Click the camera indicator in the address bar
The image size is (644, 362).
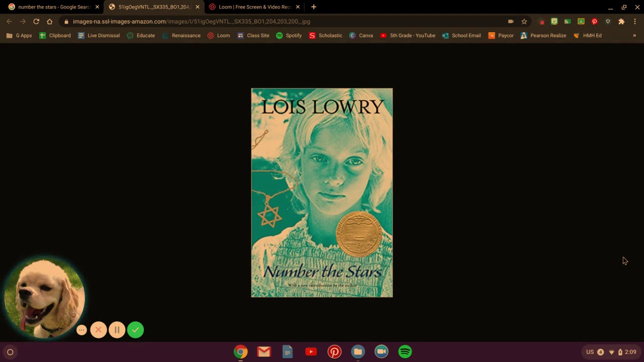(511, 22)
